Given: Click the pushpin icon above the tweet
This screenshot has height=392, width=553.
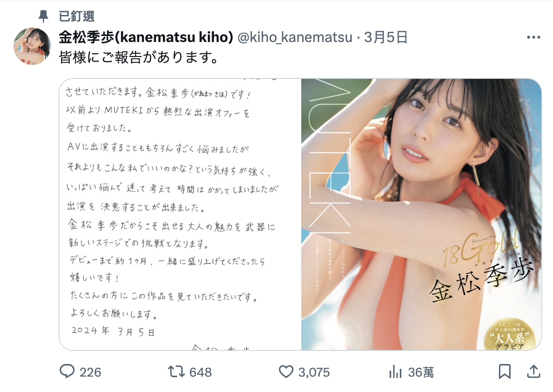Looking at the screenshot, I should pos(43,16).
